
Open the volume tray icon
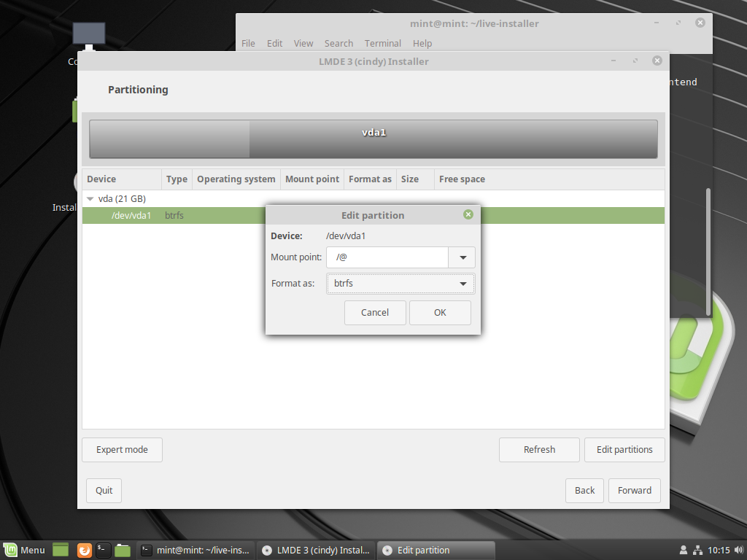point(739,550)
